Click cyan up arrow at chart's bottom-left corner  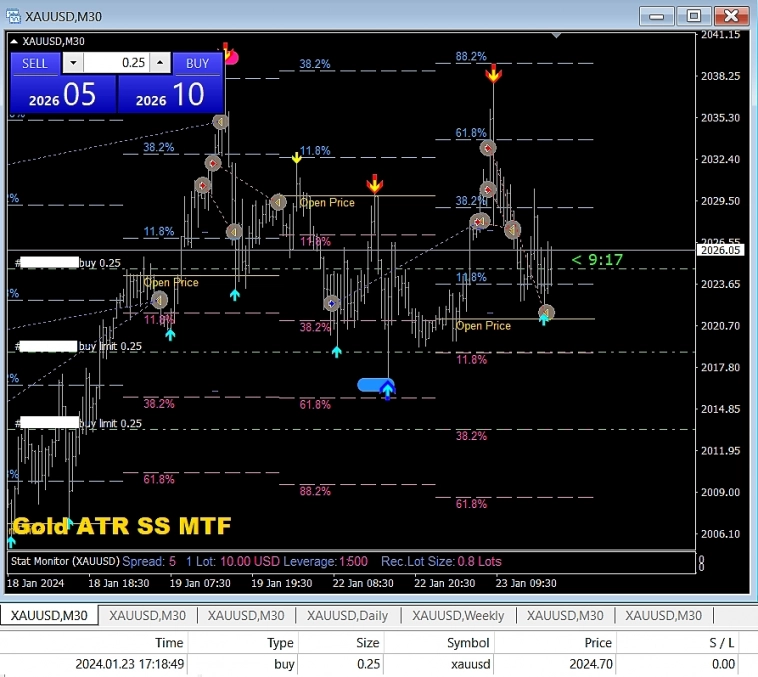tap(12, 540)
